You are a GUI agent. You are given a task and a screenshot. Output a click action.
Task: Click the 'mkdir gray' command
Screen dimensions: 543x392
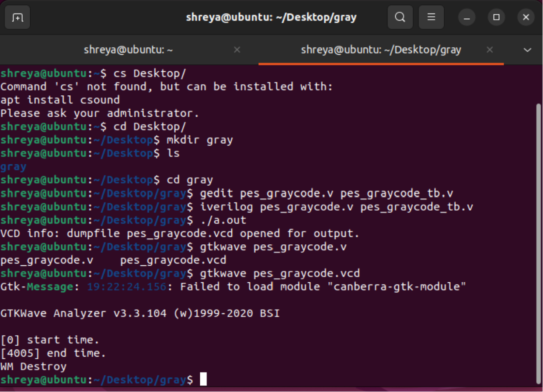click(x=200, y=140)
